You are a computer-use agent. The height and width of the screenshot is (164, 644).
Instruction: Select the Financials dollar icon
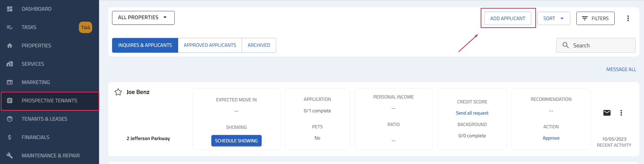pos(10,137)
